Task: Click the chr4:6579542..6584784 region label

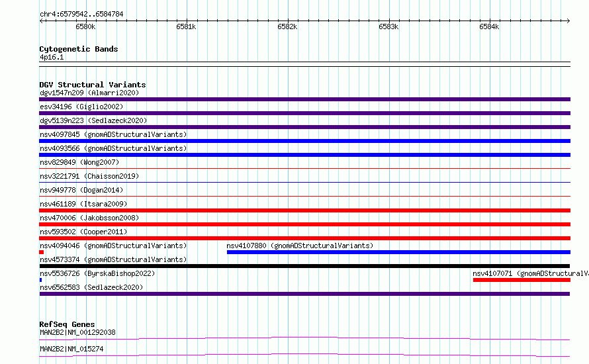Action: [x=81, y=15]
